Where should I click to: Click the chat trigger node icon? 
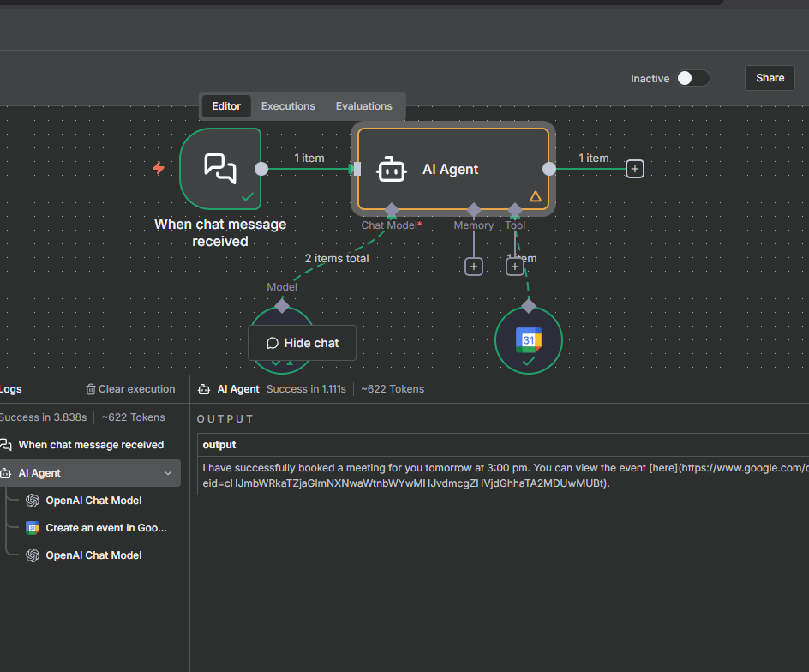[x=220, y=168]
